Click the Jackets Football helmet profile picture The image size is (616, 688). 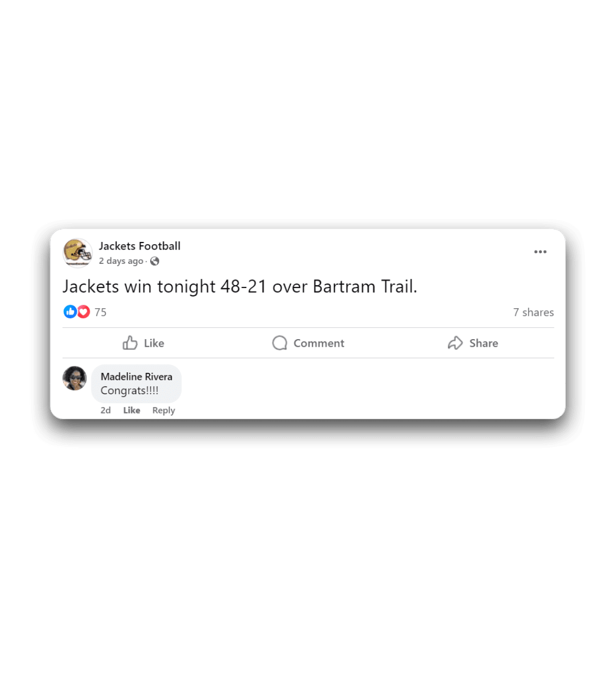77,253
